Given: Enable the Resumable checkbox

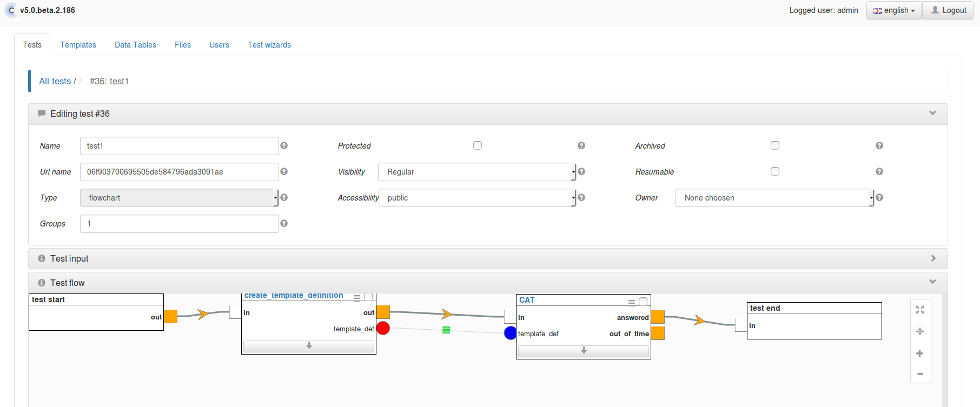Looking at the screenshot, I should point(775,171).
